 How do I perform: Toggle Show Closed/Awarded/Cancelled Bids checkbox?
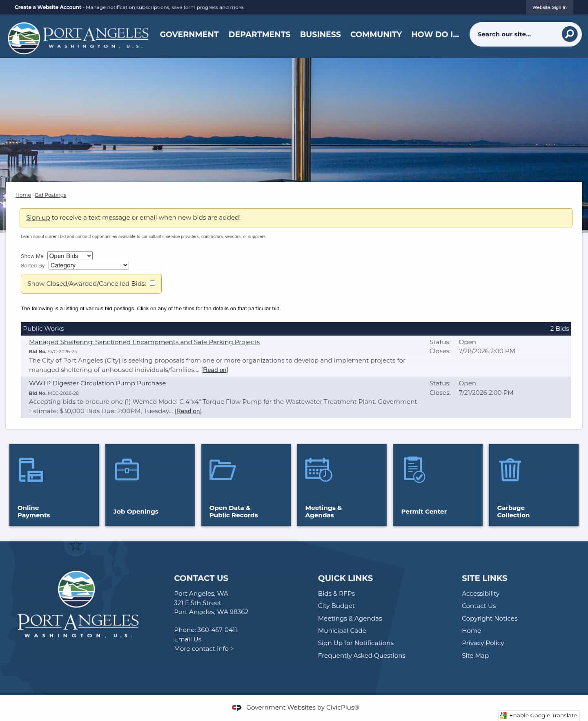(x=152, y=283)
